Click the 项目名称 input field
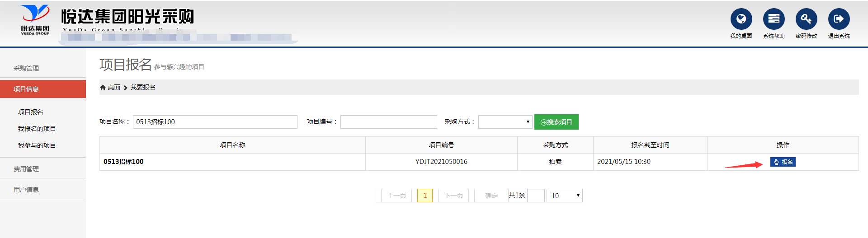This screenshot has width=868, height=238. pos(215,122)
